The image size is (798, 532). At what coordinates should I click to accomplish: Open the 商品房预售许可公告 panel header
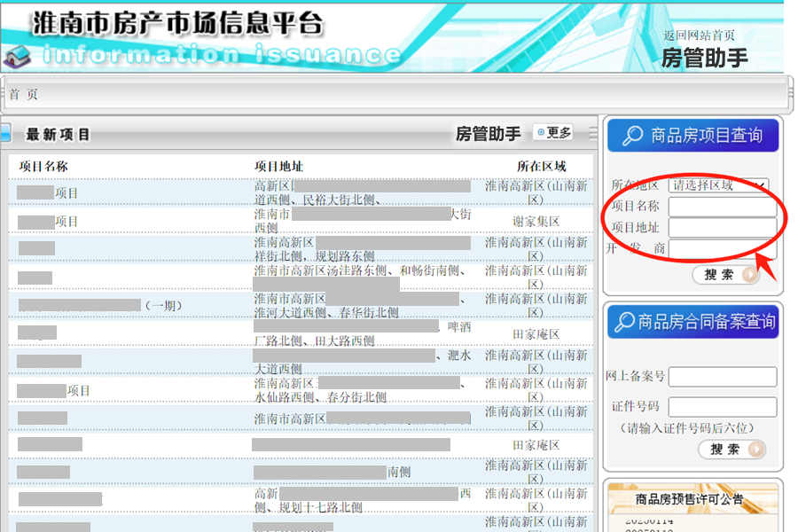pos(689,499)
